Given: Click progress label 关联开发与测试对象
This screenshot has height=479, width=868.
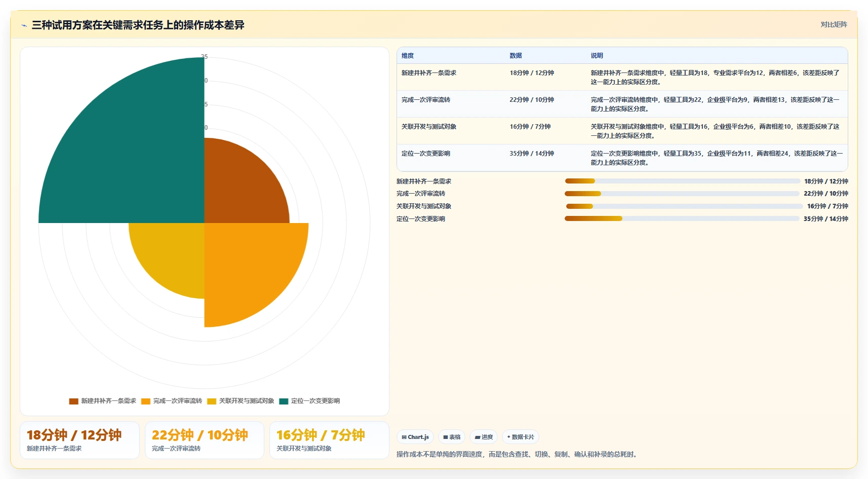Looking at the screenshot, I should (424, 206).
